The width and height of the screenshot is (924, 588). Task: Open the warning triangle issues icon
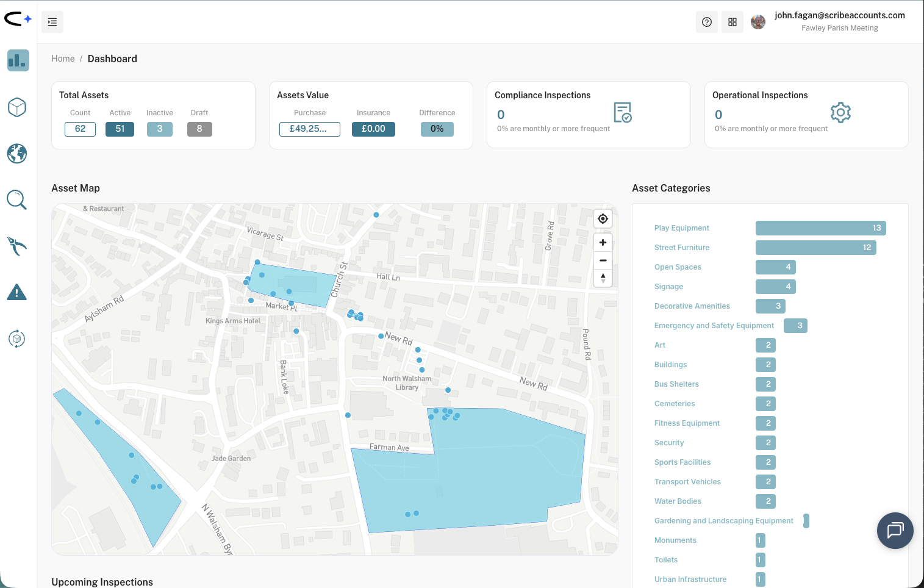[16, 292]
